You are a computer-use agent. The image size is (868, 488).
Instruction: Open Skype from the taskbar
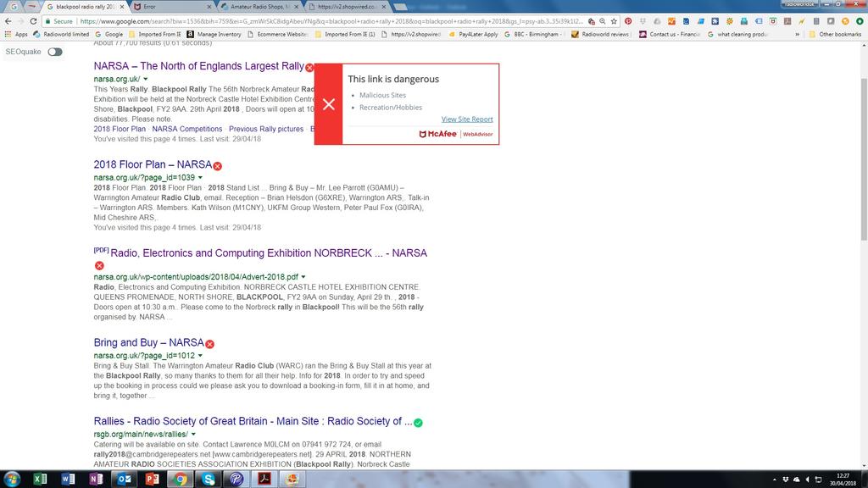point(209,479)
